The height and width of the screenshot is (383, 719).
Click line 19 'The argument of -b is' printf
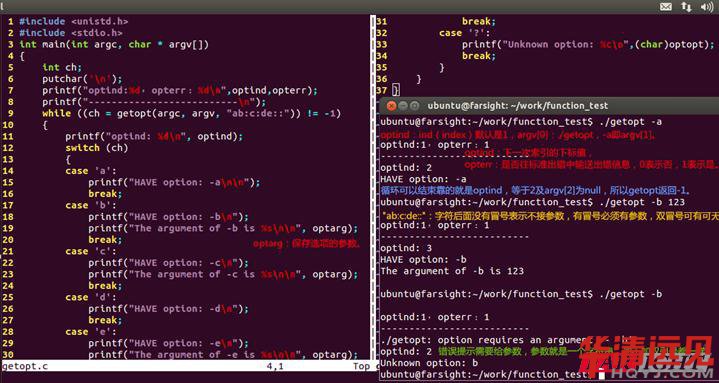coord(223,228)
